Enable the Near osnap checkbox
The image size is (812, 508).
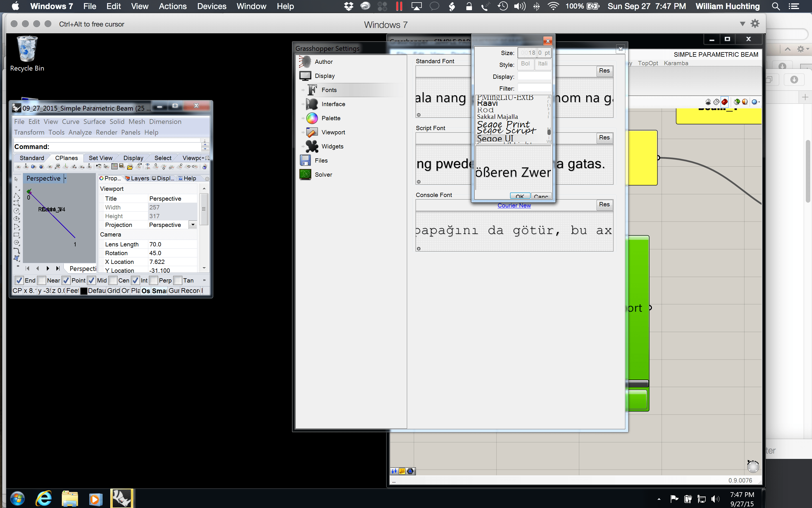(x=42, y=281)
